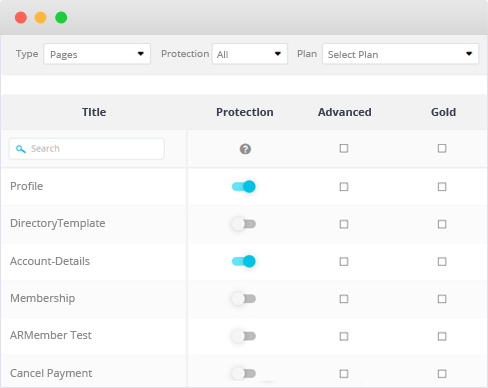
Task: Click the Membership page title
Action: pos(43,298)
